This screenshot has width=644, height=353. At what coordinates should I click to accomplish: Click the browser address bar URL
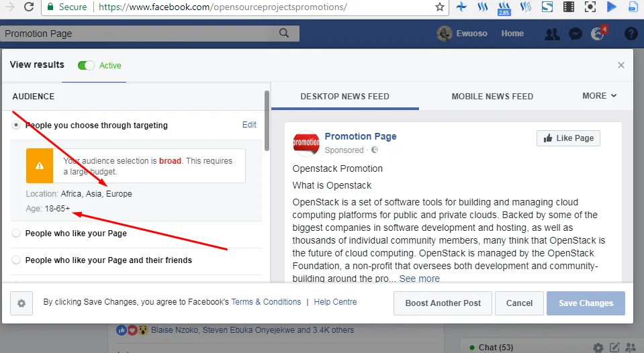[x=223, y=7]
